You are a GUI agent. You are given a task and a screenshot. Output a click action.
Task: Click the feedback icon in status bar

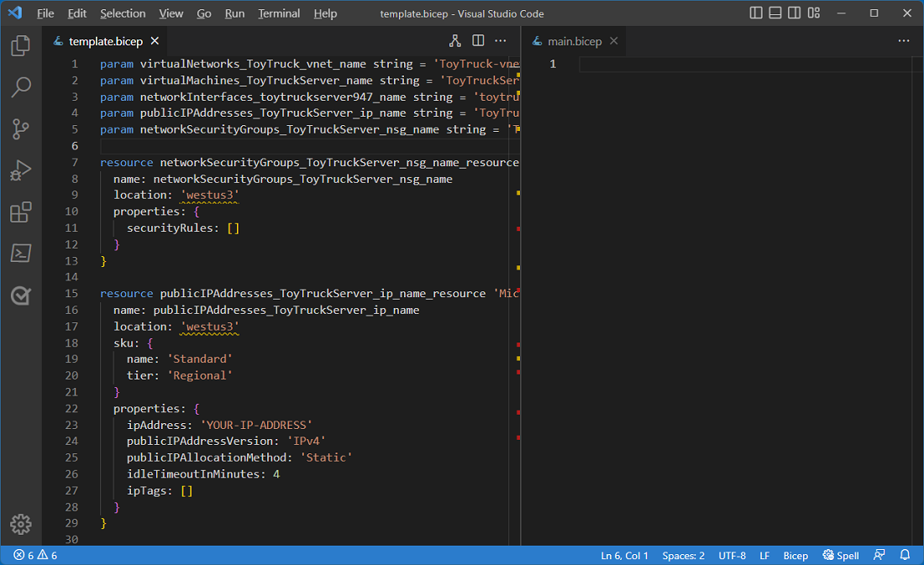[x=879, y=555]
